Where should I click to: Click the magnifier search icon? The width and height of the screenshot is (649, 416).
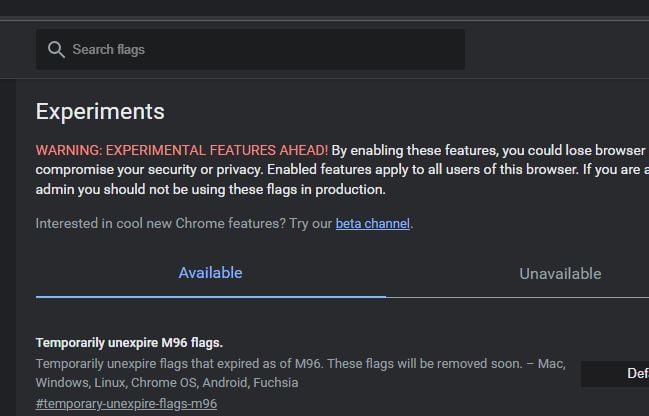pyautogui.click(x=56, y=50)
